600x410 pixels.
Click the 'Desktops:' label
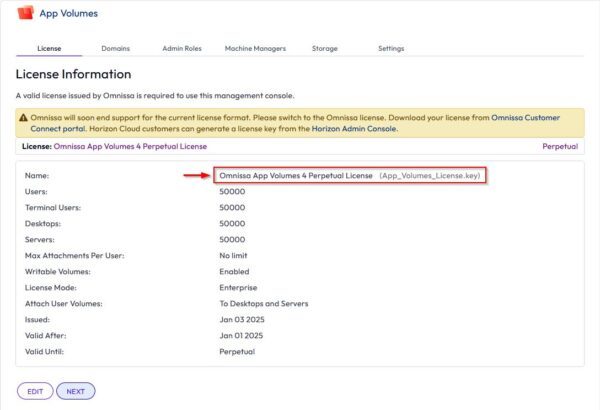pos(43,224)
